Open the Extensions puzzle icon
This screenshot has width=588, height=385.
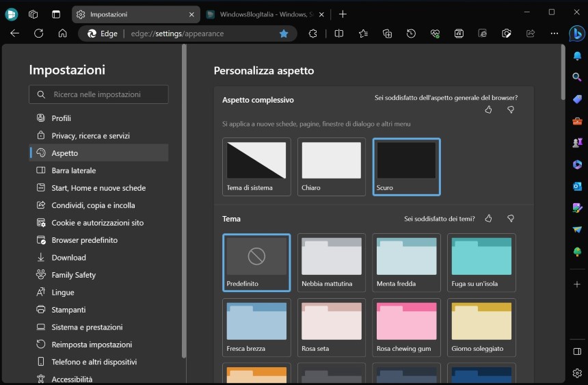[x=312, y=34]
